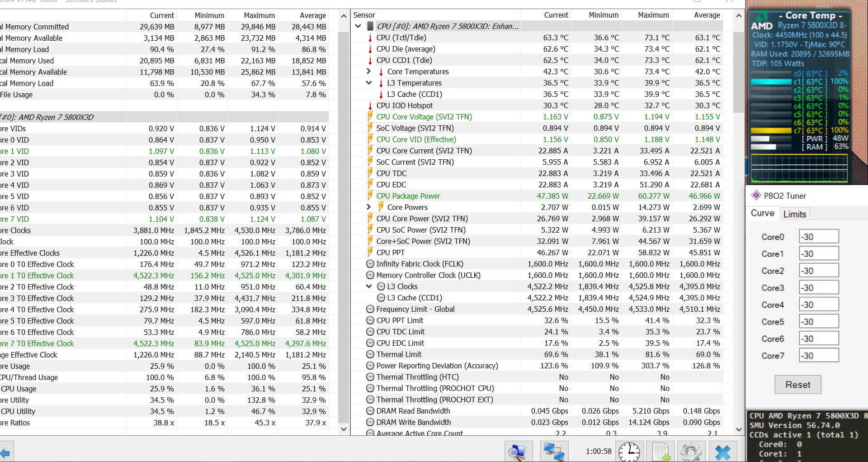This screenshot has width=868, height=462.
Task: Open sensor settings gear icon
Action: [691, 452]
